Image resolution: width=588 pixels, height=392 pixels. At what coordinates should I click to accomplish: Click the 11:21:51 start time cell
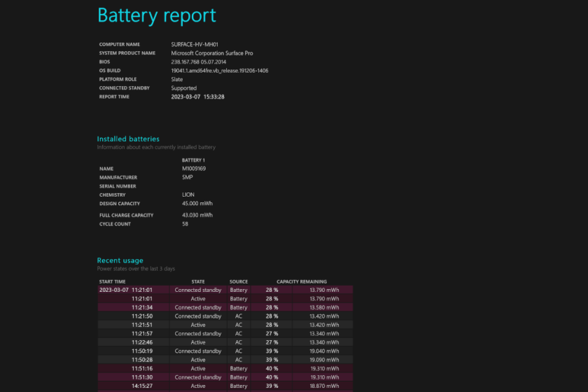142,325
